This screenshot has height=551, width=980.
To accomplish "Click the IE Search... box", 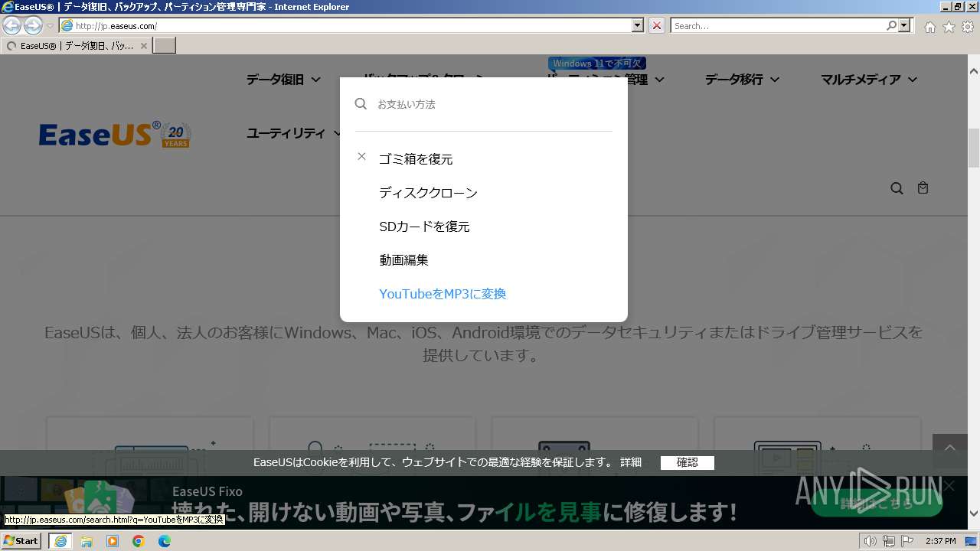I will tap(778, 25).
